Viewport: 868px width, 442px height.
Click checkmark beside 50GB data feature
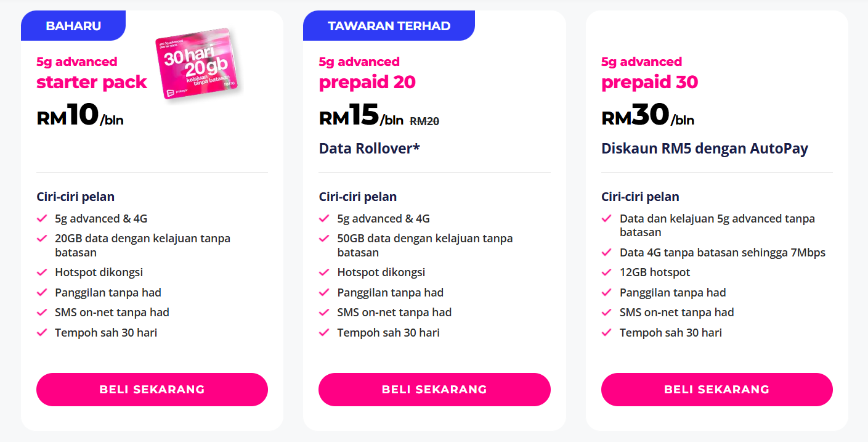(324, 239)
